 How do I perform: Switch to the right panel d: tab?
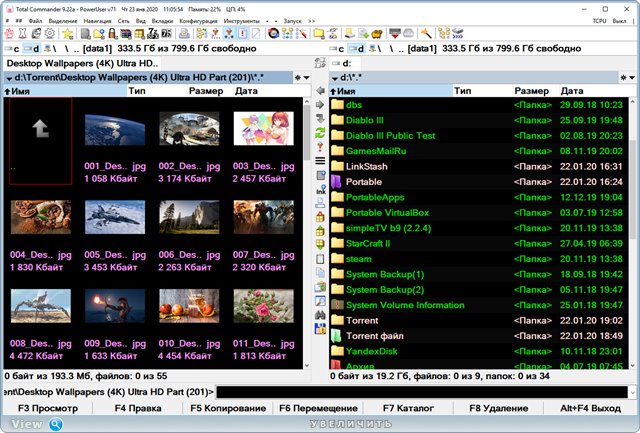pos(346,63)
